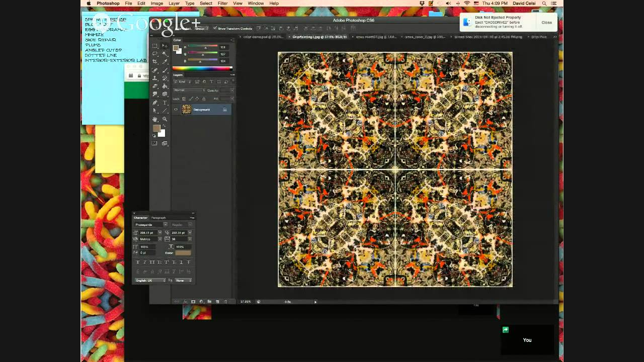Switch to color demo.psd document tab

pos(263,37)
